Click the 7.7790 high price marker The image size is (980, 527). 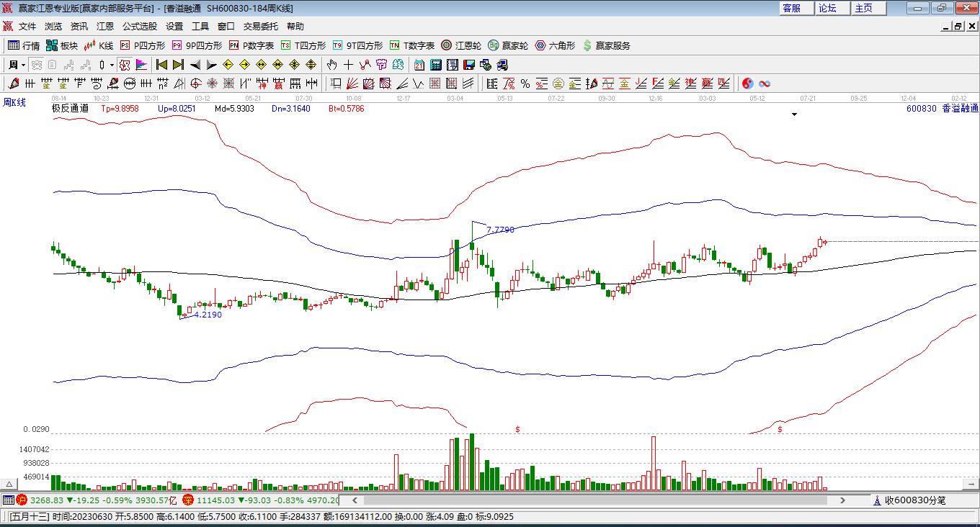click(501, 230)
